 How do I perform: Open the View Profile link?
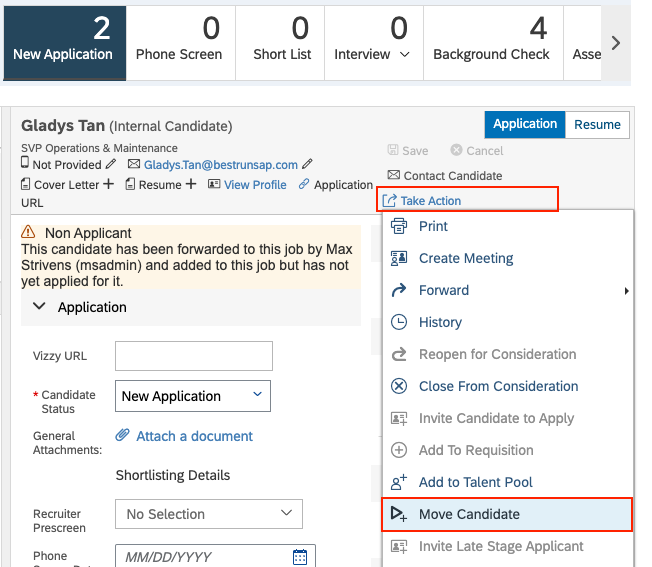[x=255, y=185]
